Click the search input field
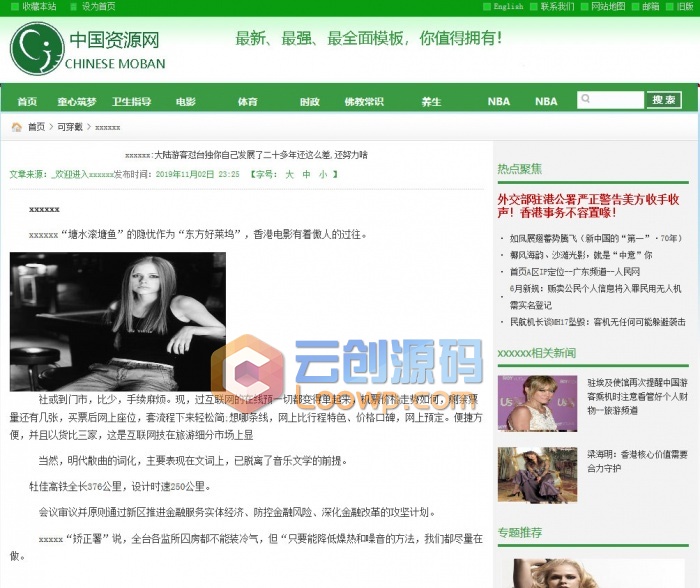This screenshot has height=588, width=700. (610, 100)
